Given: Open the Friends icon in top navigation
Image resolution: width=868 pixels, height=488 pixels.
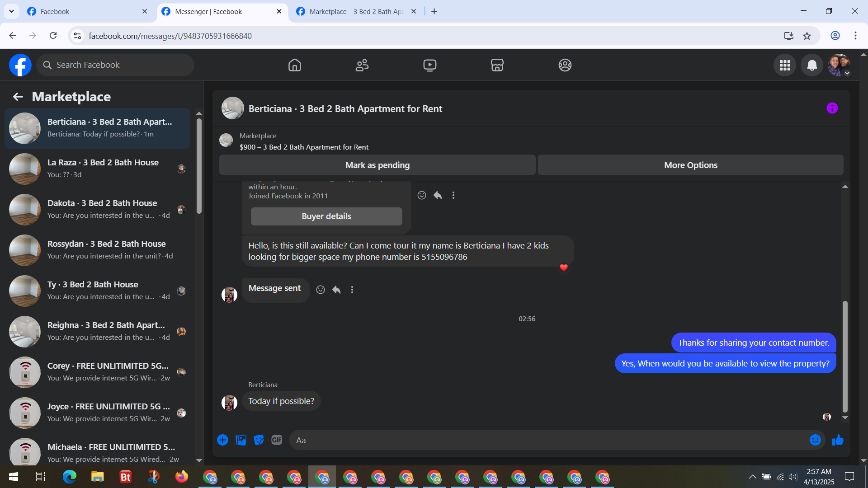Looking at the screenshot, I should coord(362,65).
